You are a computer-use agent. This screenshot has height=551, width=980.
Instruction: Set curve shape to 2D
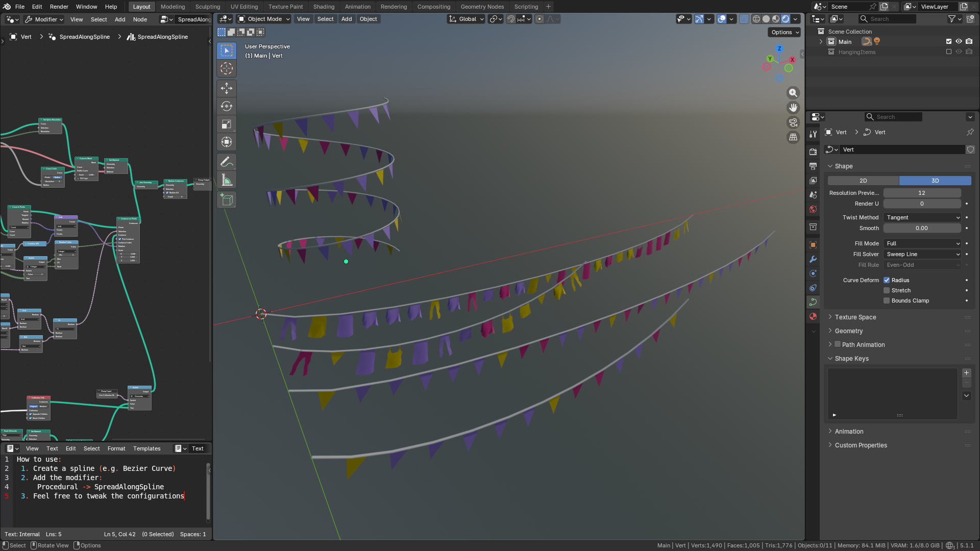pyautogui.click(x=863, y=181)
